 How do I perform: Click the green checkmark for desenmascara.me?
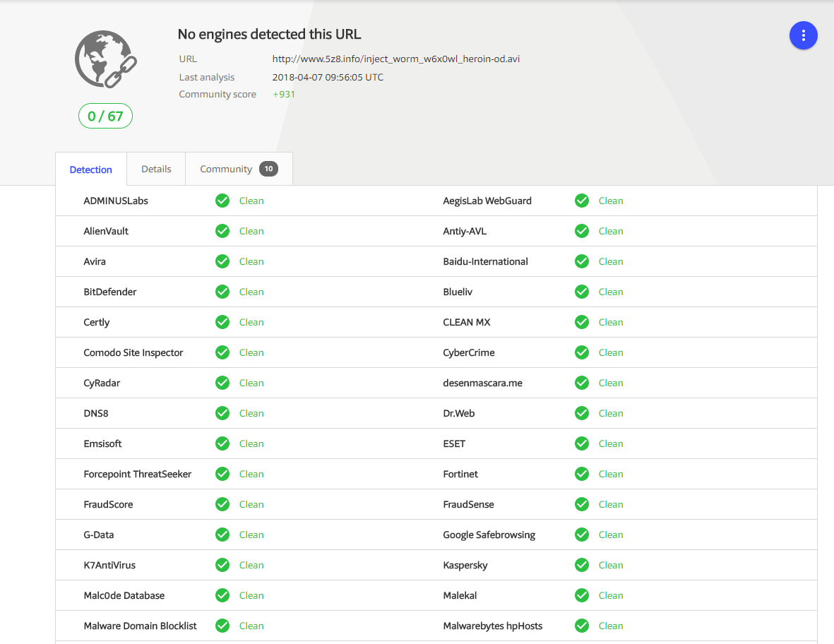[x=582, y=382]
